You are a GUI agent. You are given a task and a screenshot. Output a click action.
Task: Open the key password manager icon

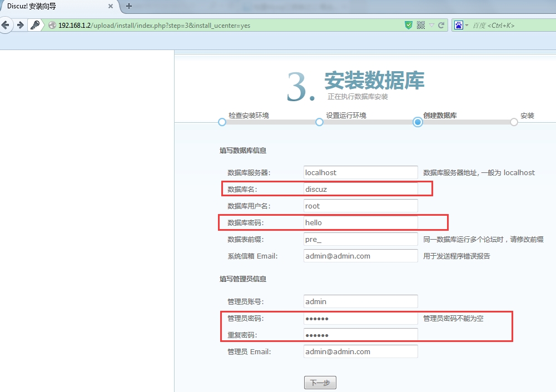[x=35, y=25]
